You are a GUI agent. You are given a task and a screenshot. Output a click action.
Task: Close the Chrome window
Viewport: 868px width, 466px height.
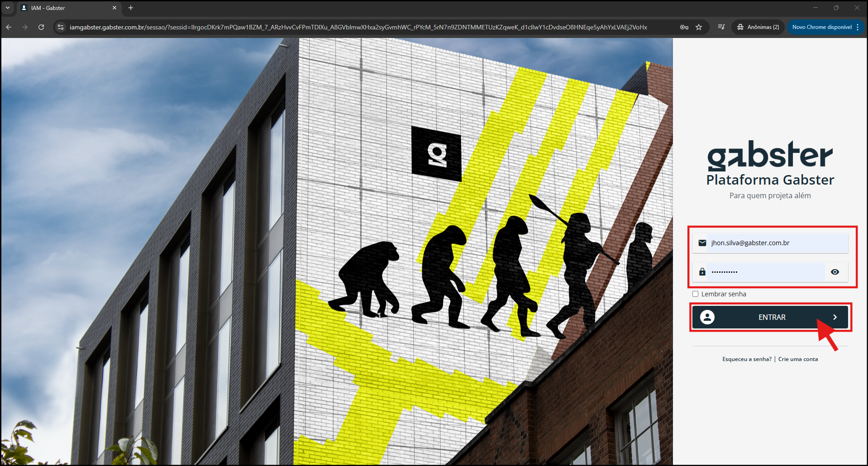pos(857,8)
